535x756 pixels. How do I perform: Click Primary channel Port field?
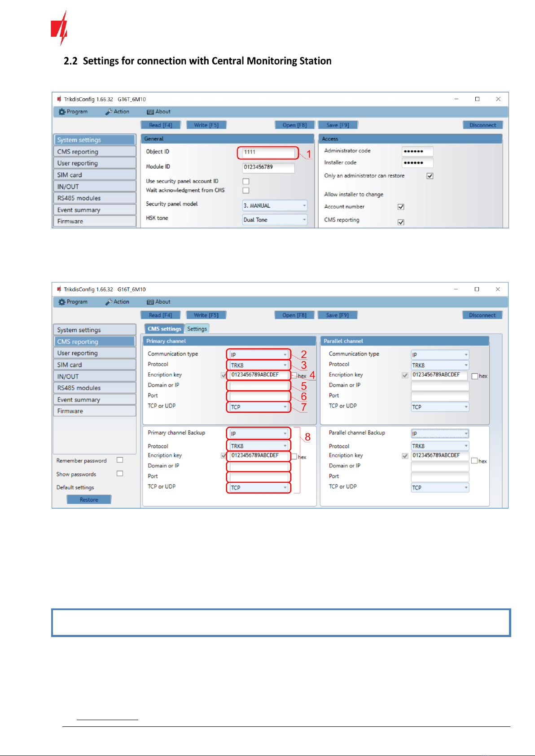pyautogui.click(x=259, y=396)
